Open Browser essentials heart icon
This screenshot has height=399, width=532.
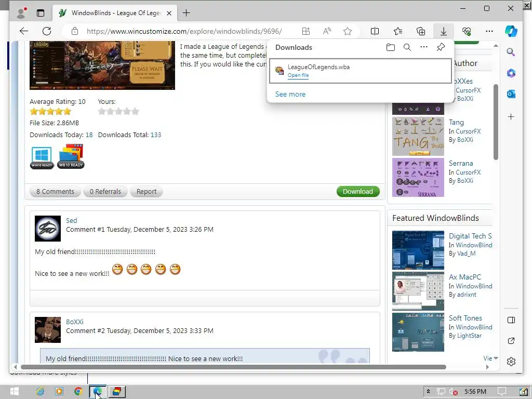click(467, 31)
